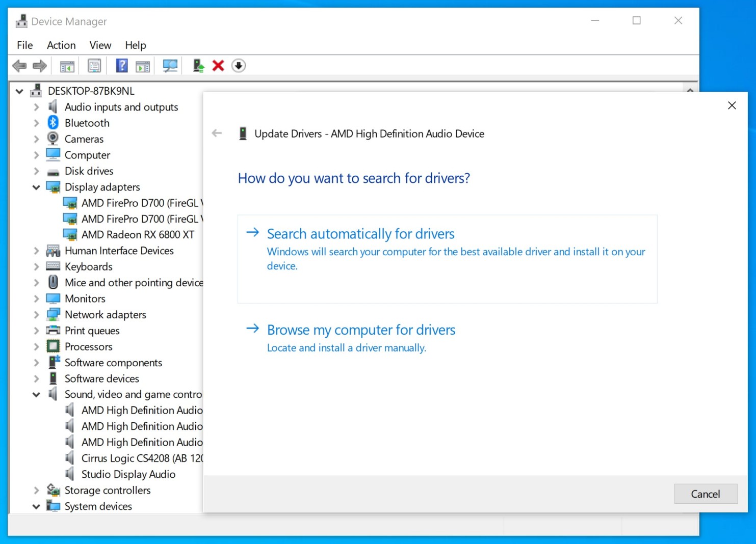The width and height of the screenshot is (756, 544).
Task: Expand the Software devices category
Action: [36, 378]
